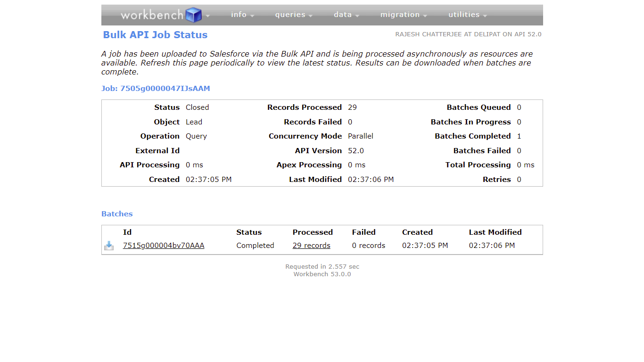Image resolution: width=644 pixels, height=362 pixels.
Task: Select the Batches Completed value 1
Action: 519,136
